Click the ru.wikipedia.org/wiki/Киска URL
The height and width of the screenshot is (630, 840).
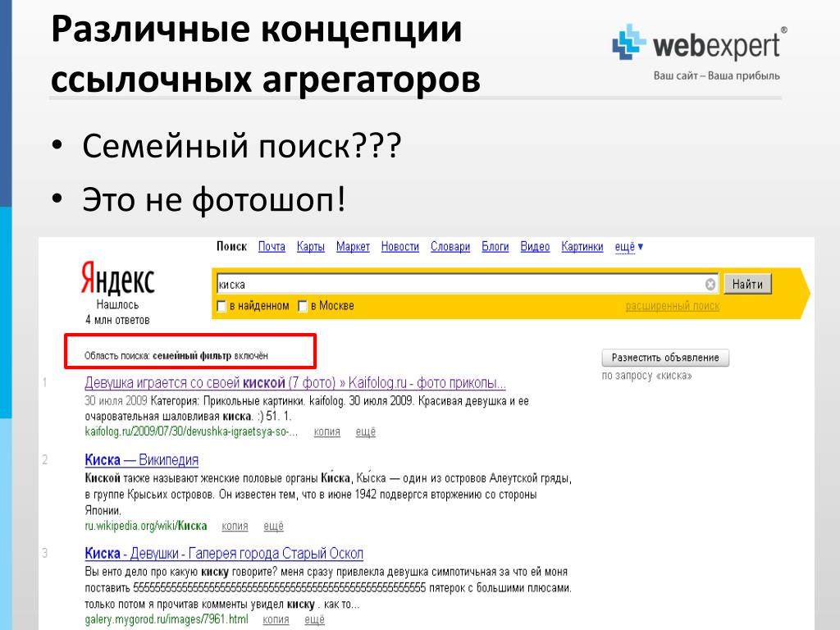[x=146, y=526]
